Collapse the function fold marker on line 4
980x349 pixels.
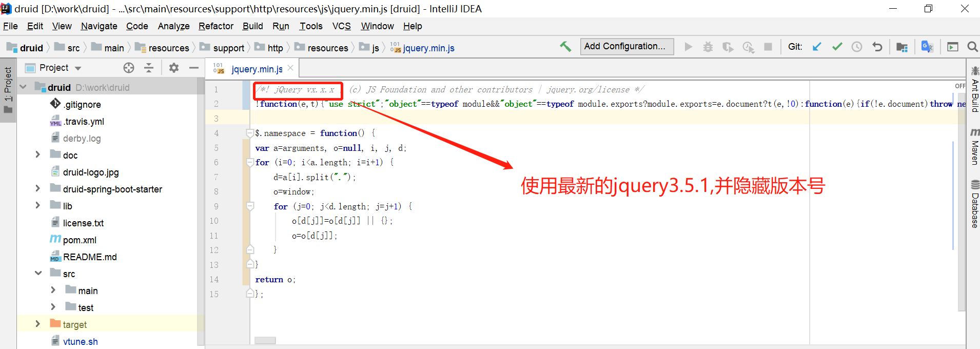point(250,133)
